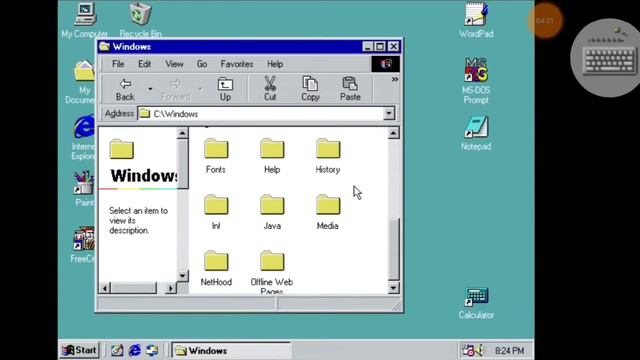This screenshot has height=360, width=640.
Task: Select My Computer desktop icon
Action: pyautogui.click(x=85, y=20)
